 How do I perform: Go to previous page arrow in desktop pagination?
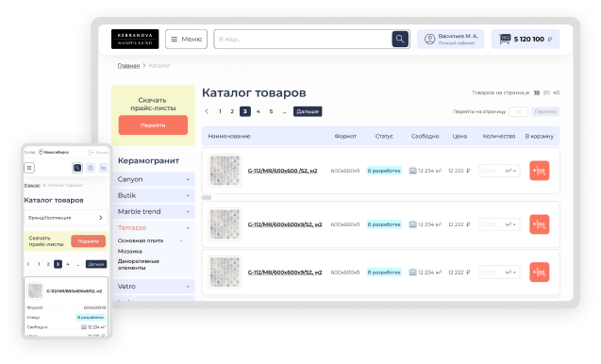(207, 111)
